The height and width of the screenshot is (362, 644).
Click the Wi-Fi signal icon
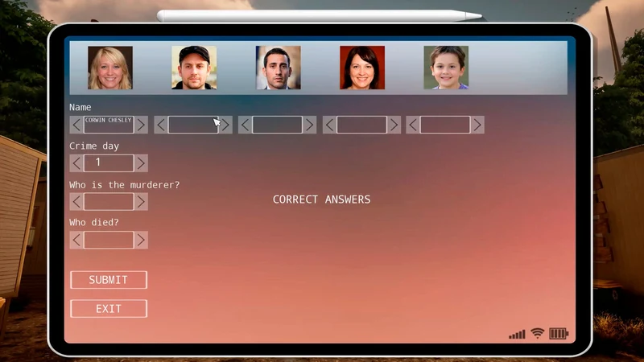click(537, 333)
